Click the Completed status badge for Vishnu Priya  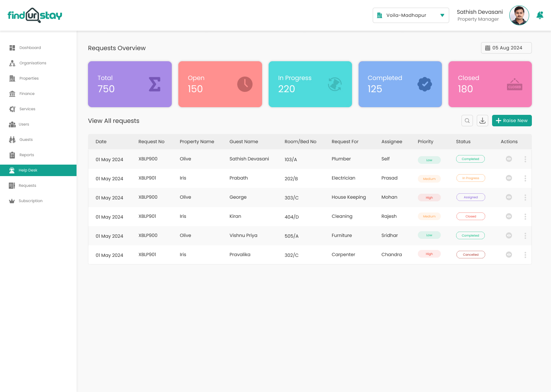(470, 235)
